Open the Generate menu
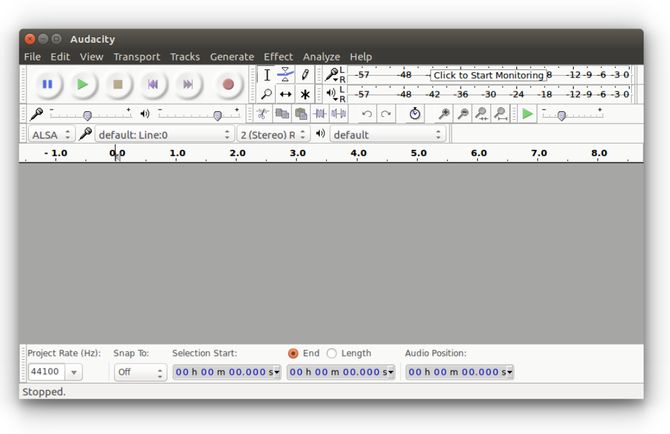This screenshot has height=434, width=670. pos(232,57)
